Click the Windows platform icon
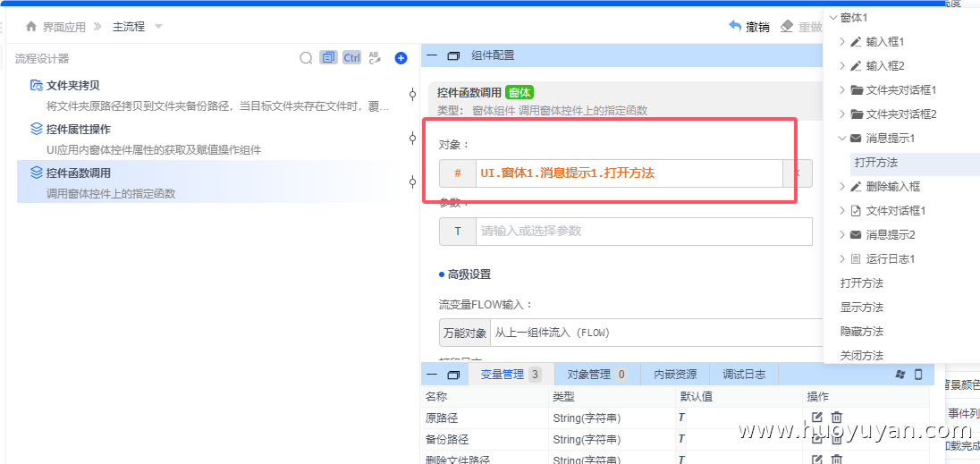 (900, 375)
